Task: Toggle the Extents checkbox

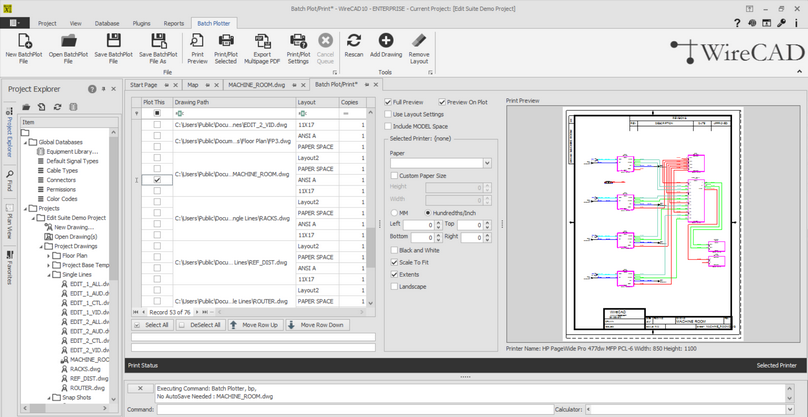Action: pyautogui.click(x=394, y=275)
